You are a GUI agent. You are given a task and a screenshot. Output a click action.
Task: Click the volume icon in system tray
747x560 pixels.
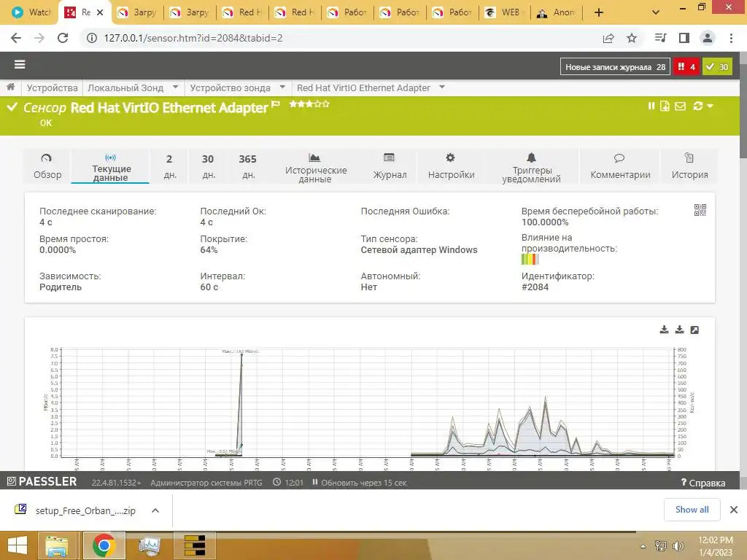point(678,545)
